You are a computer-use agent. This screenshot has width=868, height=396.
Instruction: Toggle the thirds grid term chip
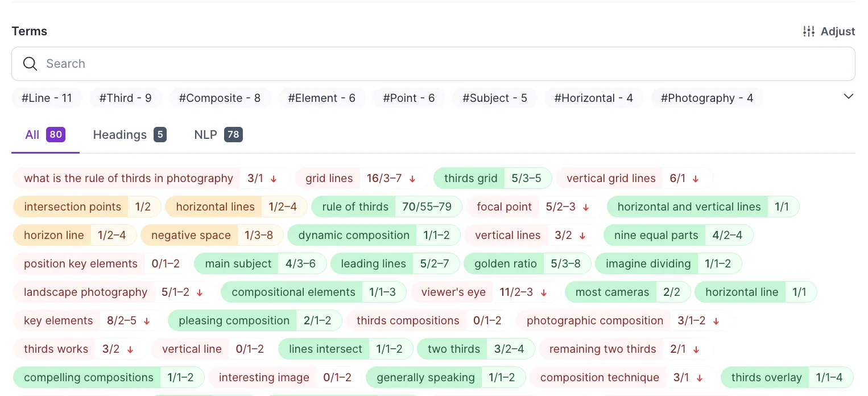[x=470, y=178]
